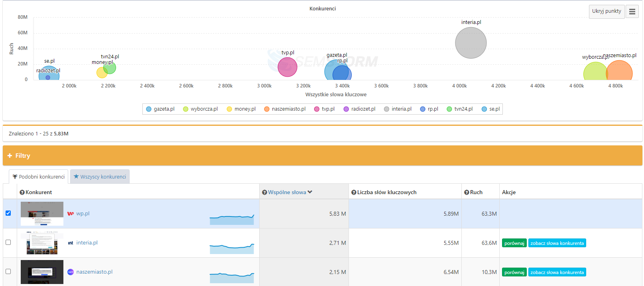Click the 63,6M traffic value for interia.pl
Viewport: 644px width, 286px height.
click(x=489, y=243)
